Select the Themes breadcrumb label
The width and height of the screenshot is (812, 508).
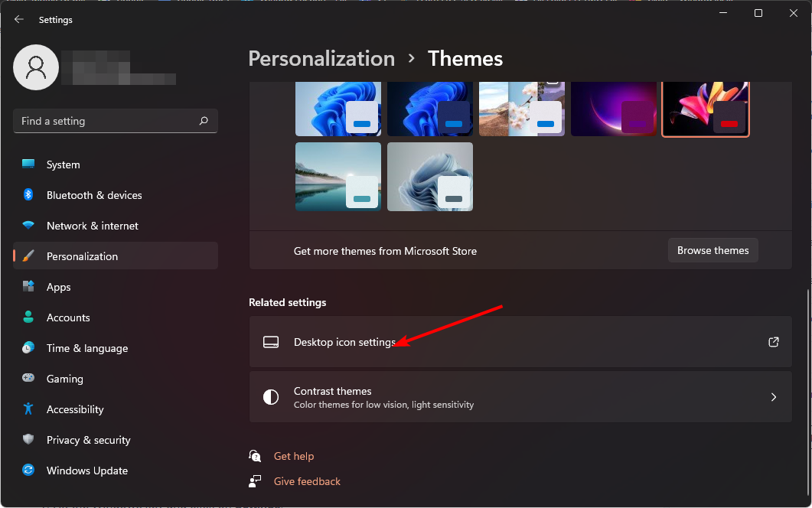(465, 58)
